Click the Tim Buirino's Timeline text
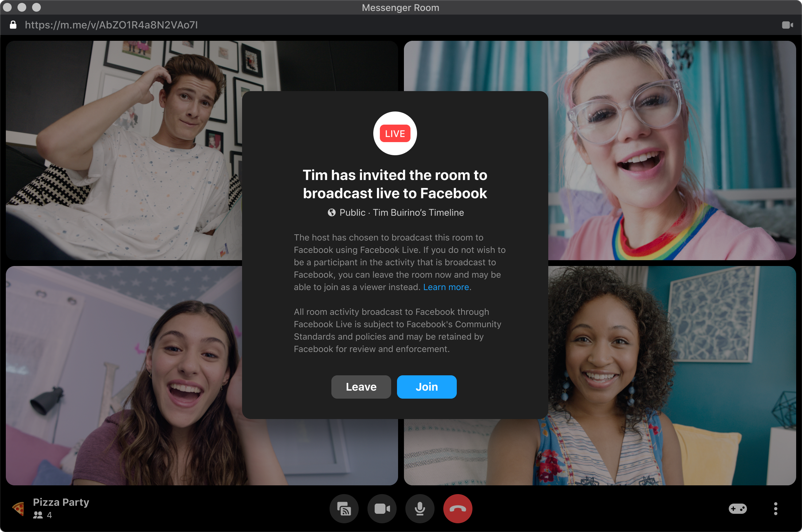The height and width of the screenshot is (532, 802). coord(418,212)
